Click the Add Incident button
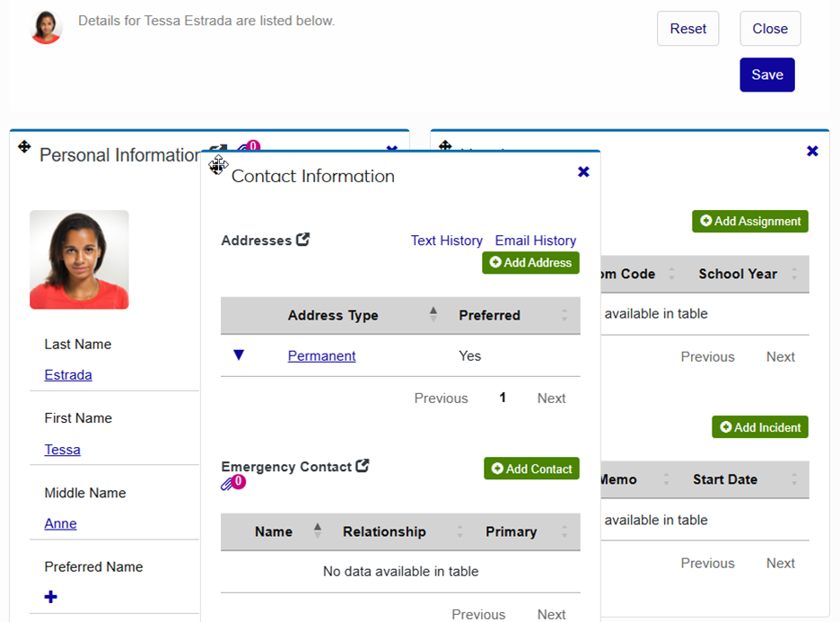Screen dimensions: 840x622 (759, 427)
